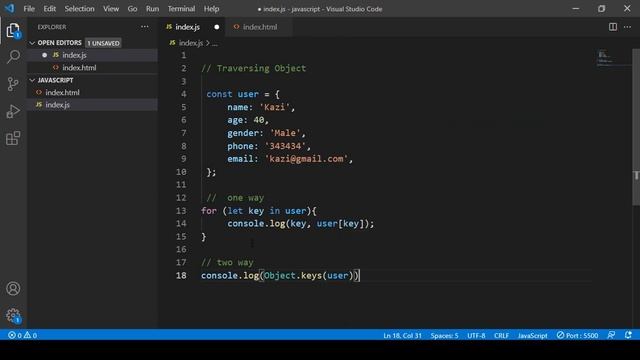This screenshot has width=640, height=360.
Task: Click the editor vertical scrollbar thumb
Action: (x=636, y=127)
